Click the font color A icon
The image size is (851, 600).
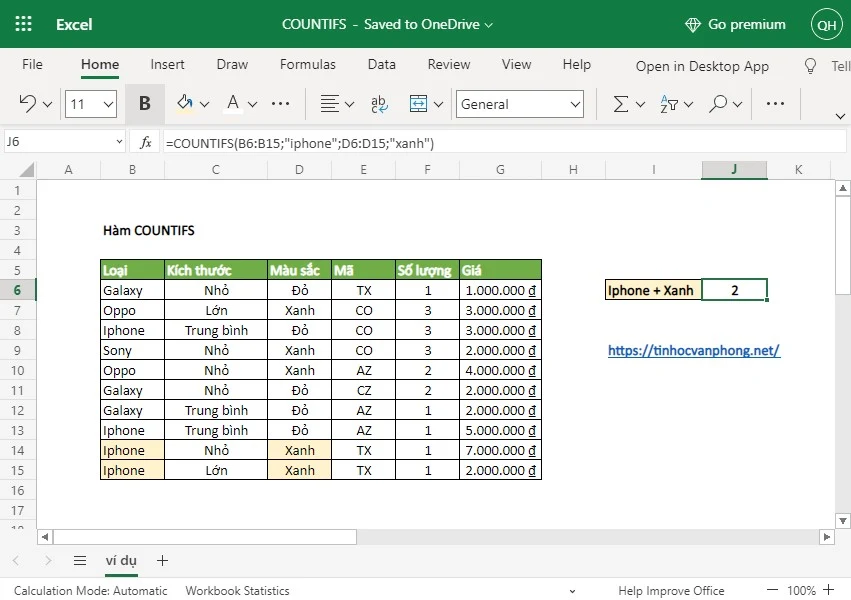[233, 103]
